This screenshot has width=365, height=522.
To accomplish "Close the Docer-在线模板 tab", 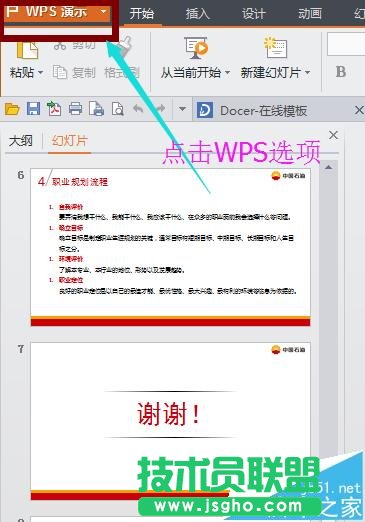I will (359, 110).
